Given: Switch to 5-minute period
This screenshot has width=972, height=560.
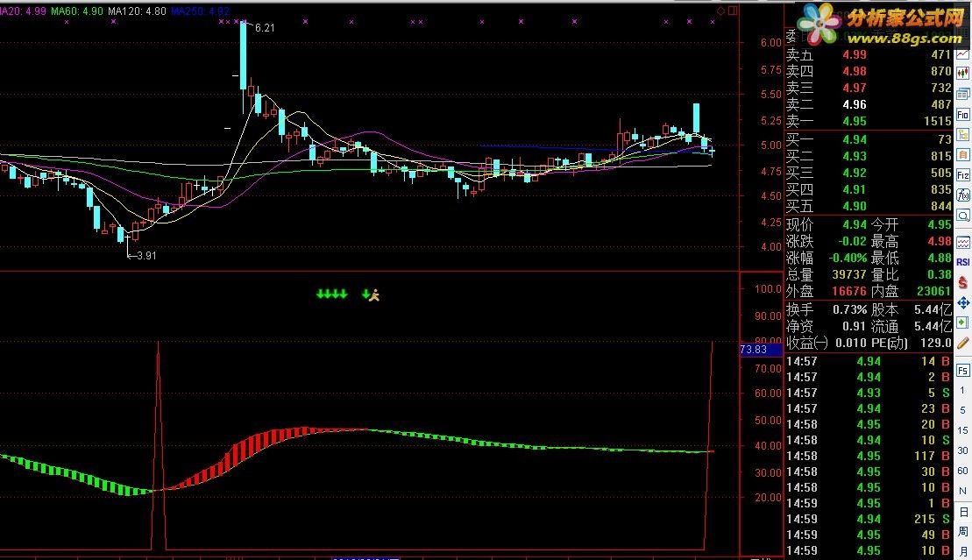Looking at the screenshot, I should point(962,410).
